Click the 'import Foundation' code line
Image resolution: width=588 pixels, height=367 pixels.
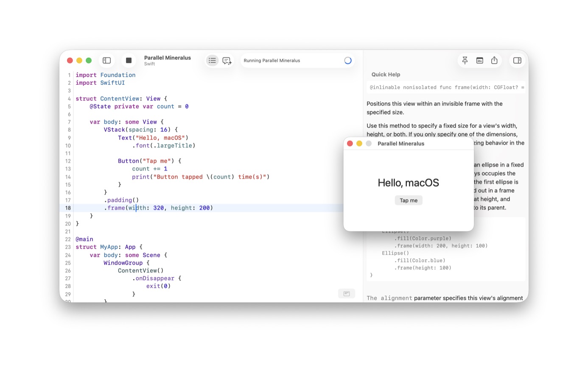tap(106, 75)
